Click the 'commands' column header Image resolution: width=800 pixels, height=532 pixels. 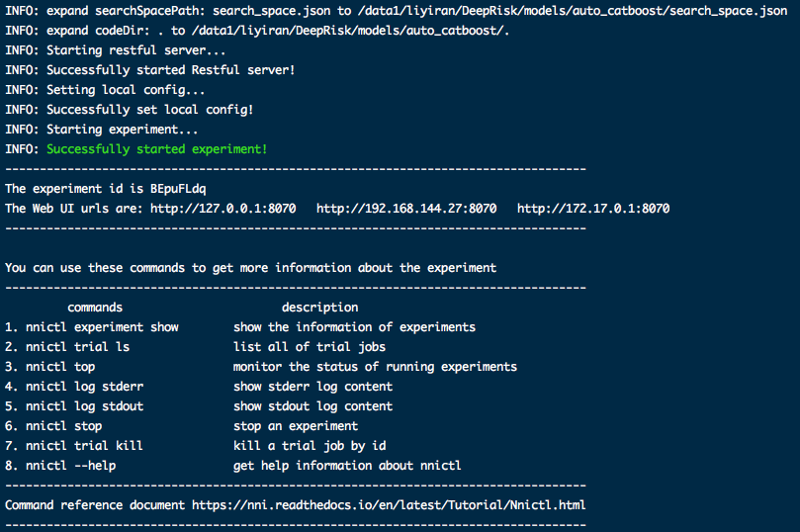[95, 308]
